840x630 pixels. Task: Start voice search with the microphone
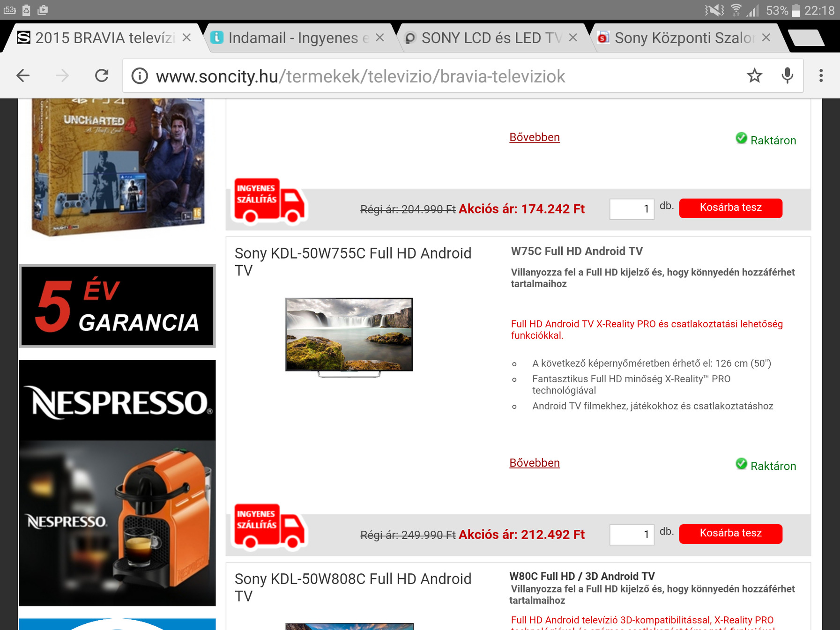pyautogui.click(x=788, y=75)
